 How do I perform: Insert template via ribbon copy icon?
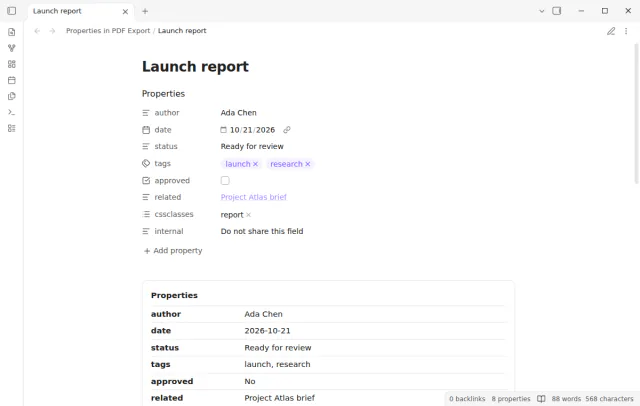tap(11, 96)
